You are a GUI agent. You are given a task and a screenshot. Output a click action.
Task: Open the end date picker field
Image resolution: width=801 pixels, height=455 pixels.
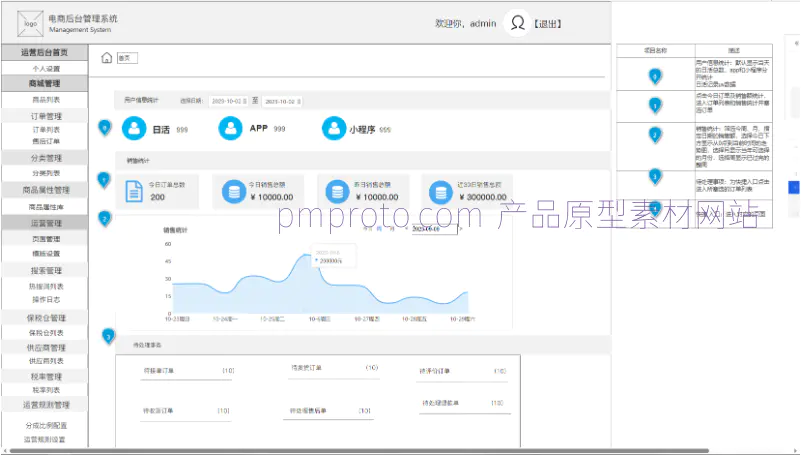(281, 101)
